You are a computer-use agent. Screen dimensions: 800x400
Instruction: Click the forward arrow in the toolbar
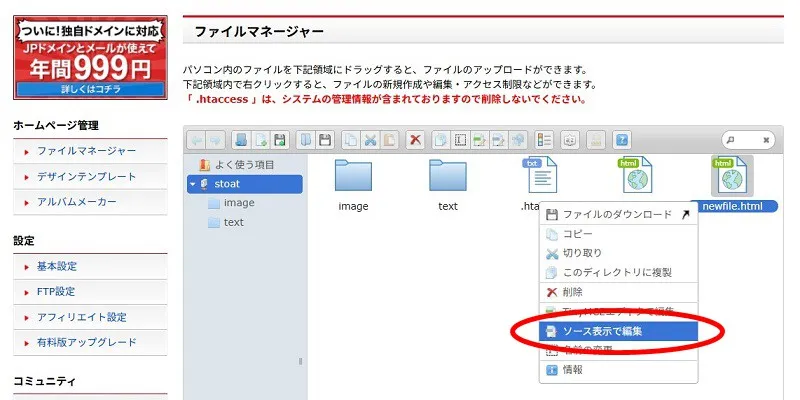(215, 140)
